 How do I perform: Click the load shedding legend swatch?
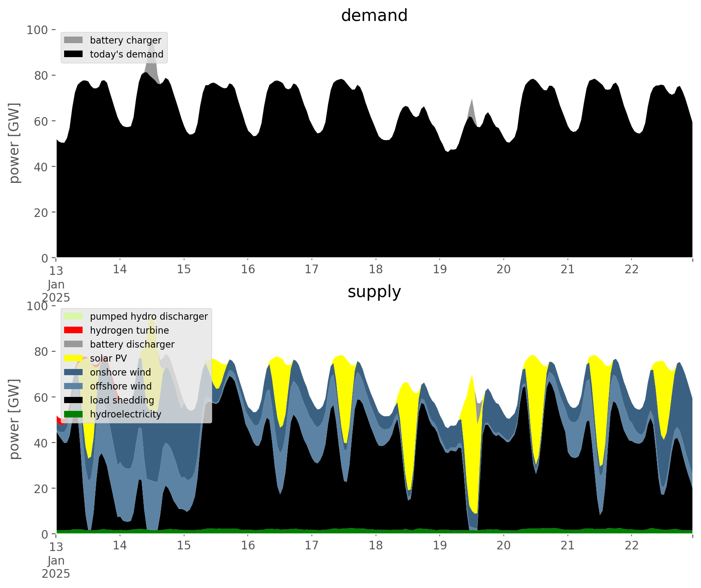[x=74, y=400]
